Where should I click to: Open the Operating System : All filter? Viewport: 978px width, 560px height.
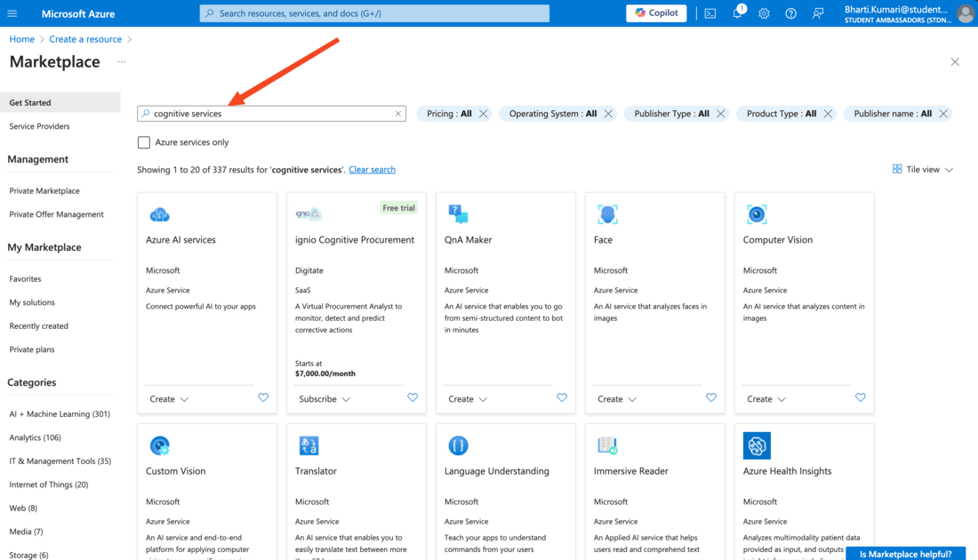click(x=553, y=114)
